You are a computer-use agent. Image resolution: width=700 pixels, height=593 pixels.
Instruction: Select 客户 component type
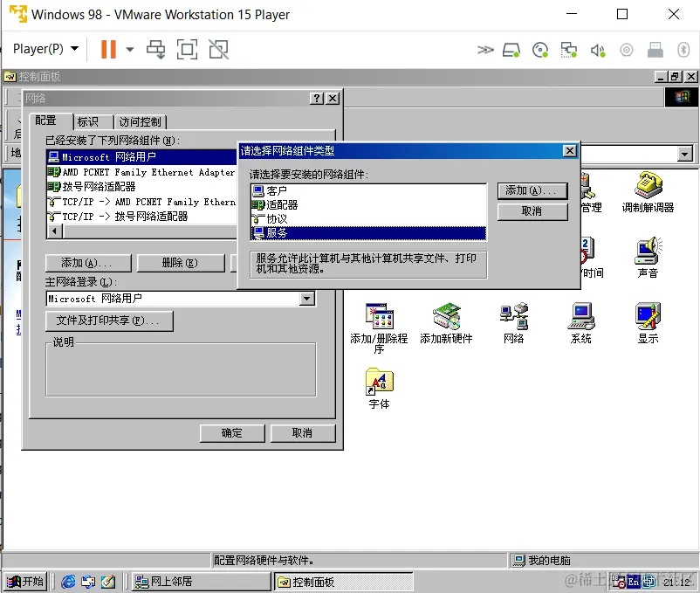click(x=368, y=191)
